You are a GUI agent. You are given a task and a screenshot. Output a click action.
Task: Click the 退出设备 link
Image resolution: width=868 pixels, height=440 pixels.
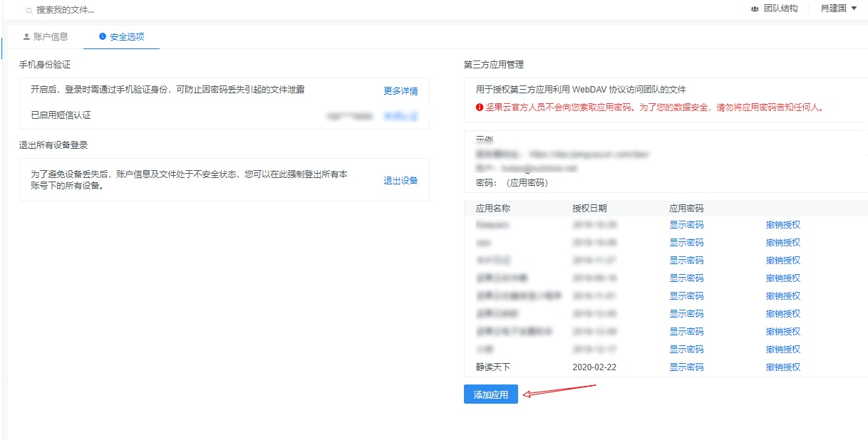click(x=401, y=181)
